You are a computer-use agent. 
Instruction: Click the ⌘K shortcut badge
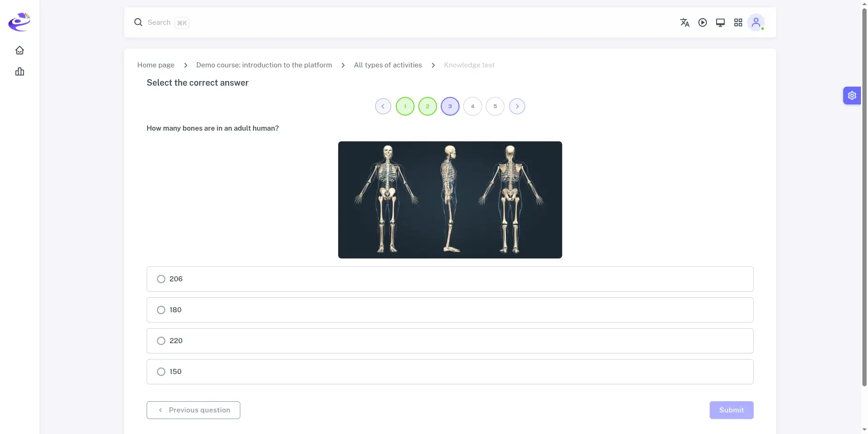pyautogui.click(x=182, y=22)
